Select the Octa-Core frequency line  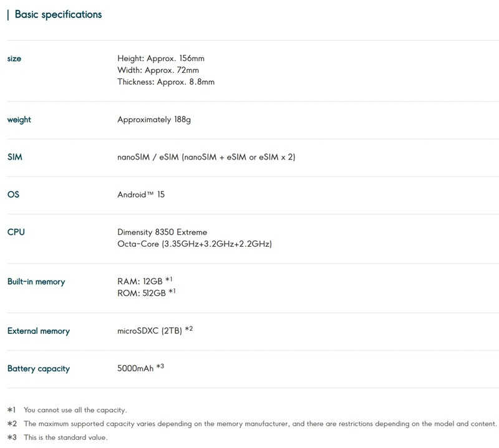[x=195, y=244]
